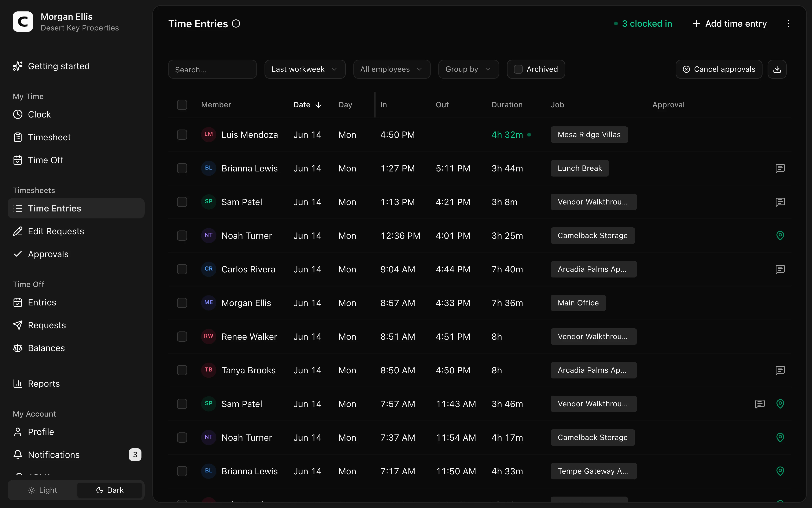Click the 3 clocked in status link

tap(643, 23)
